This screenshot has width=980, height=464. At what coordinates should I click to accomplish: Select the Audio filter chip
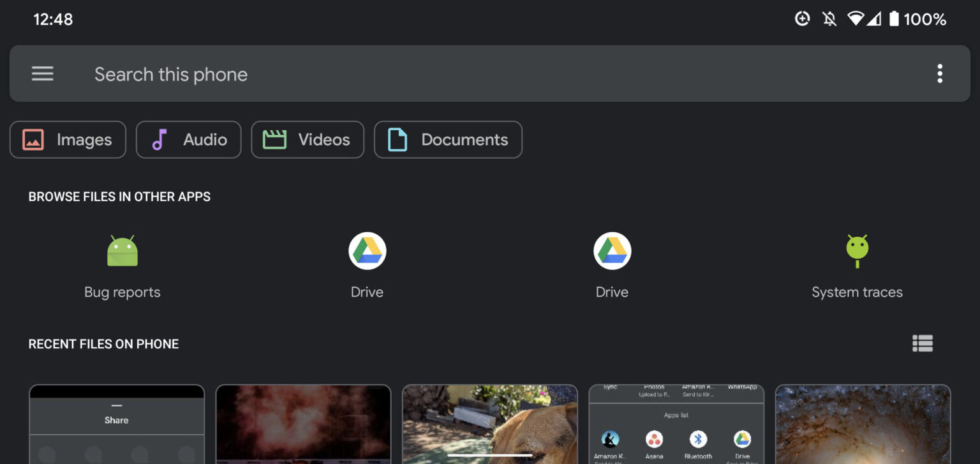tap(189, 140)
